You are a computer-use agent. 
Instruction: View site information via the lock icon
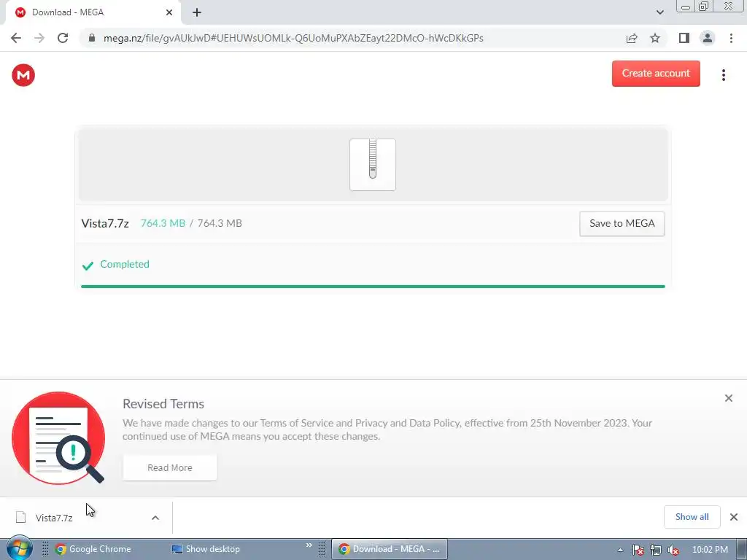tap(92, 38)
